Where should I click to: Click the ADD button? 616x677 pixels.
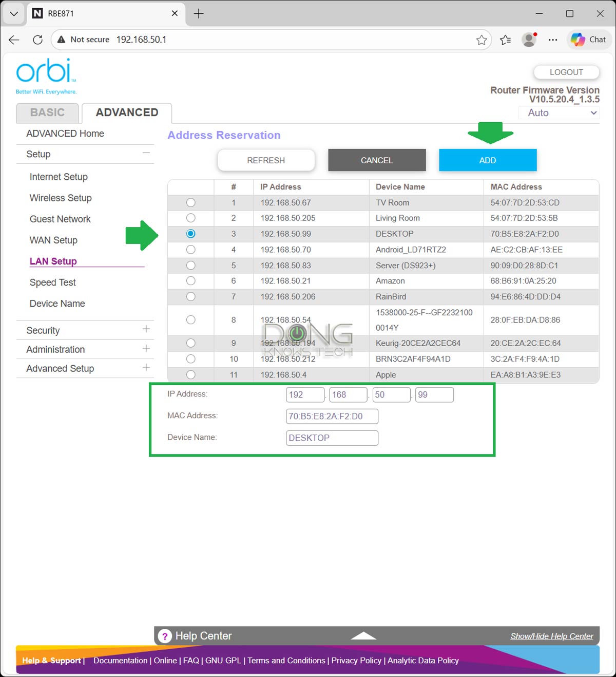pos(487,160)
